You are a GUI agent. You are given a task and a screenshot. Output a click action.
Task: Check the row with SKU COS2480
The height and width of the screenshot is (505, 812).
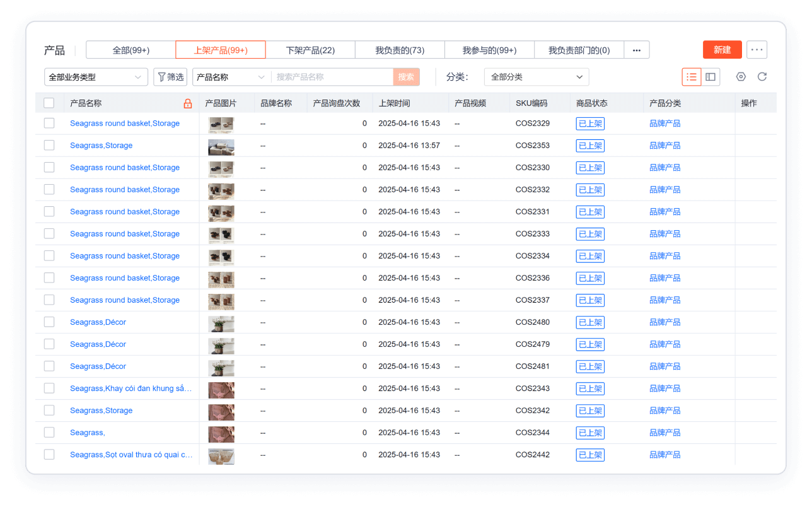point(49,322)
